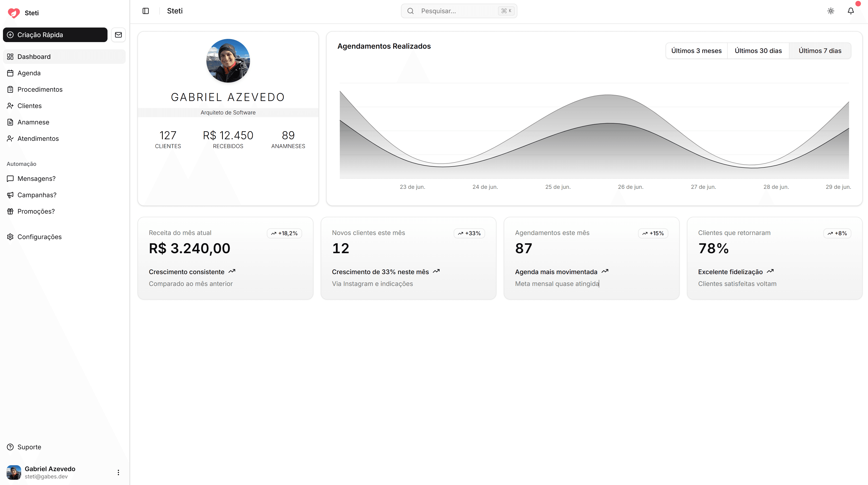Click the +8% returning clients badge
The height and width of the screenshot is (485, 868).
(837, 233)
